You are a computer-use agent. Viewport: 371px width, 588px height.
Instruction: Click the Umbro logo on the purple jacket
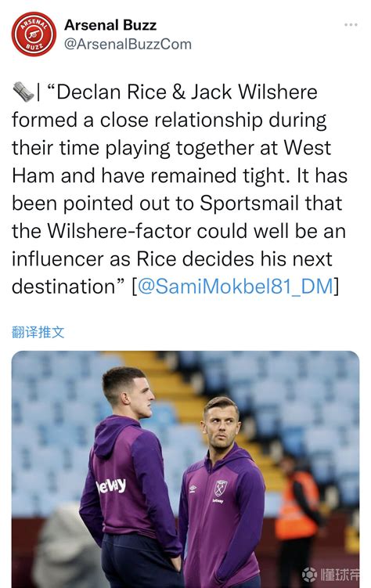(x=193, y=489)
